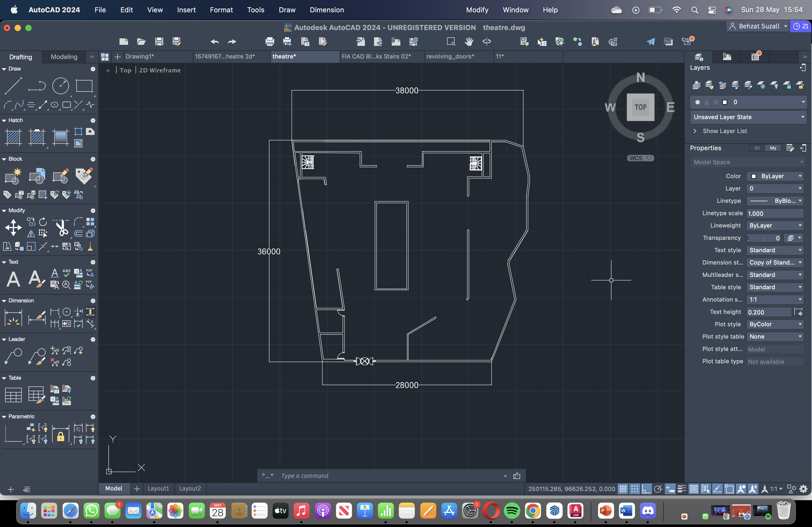
Task: Click the Undo arrow in the toolbar
Action: pyautogui.click(x=215, y=42)
